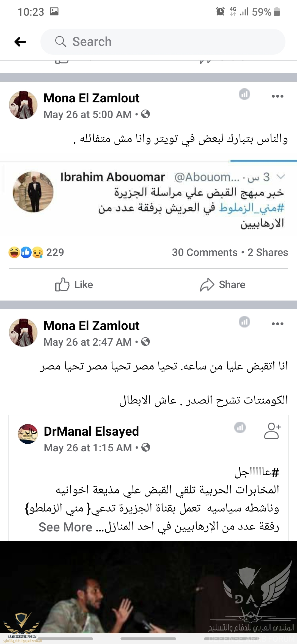
Task: Open Ibrahim Abouomar tweet avatar
Action: 33,192
